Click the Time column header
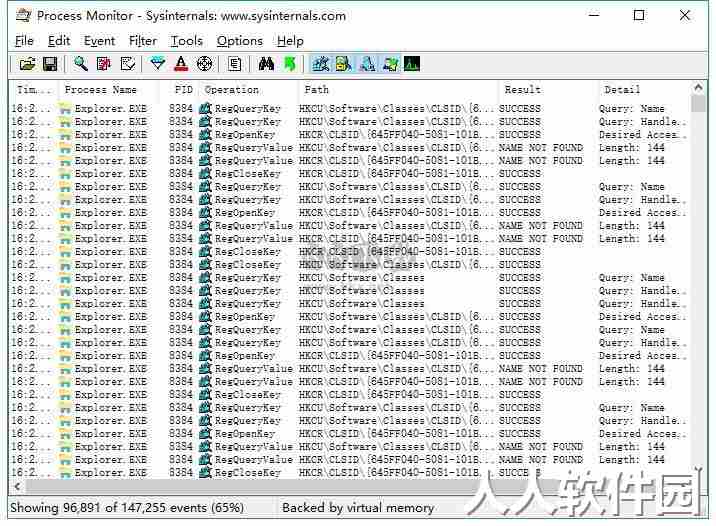 (x=34, y=89)
